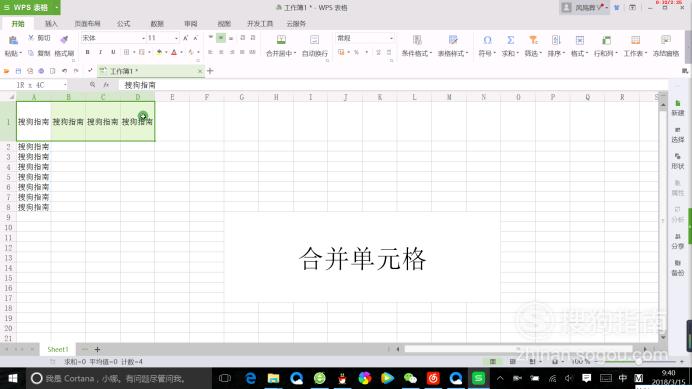The image size is (692, 389).
Task: Click the Paste (粘贴) icon
Action: 13,41
